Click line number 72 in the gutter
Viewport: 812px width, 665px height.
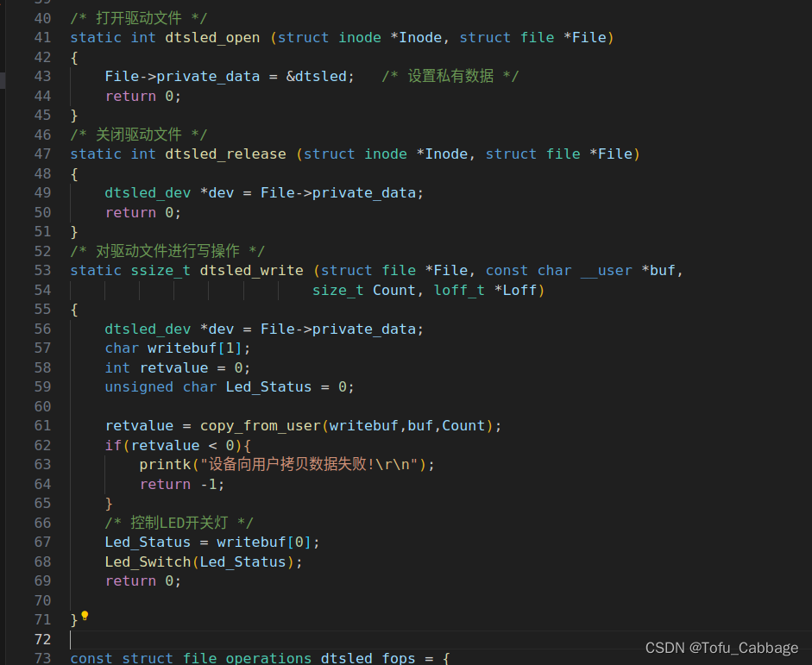click(x=42, y=640)
